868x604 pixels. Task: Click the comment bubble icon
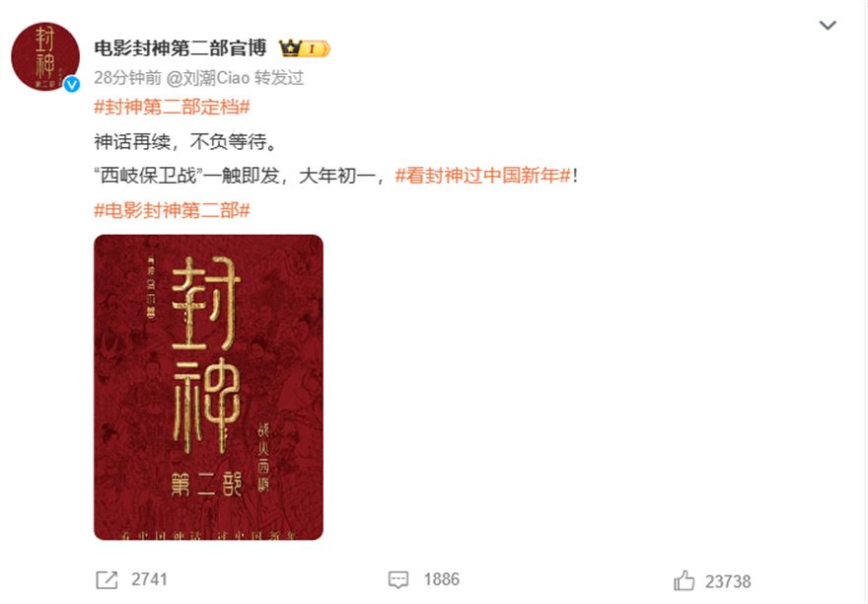click(x=398, y=580)
